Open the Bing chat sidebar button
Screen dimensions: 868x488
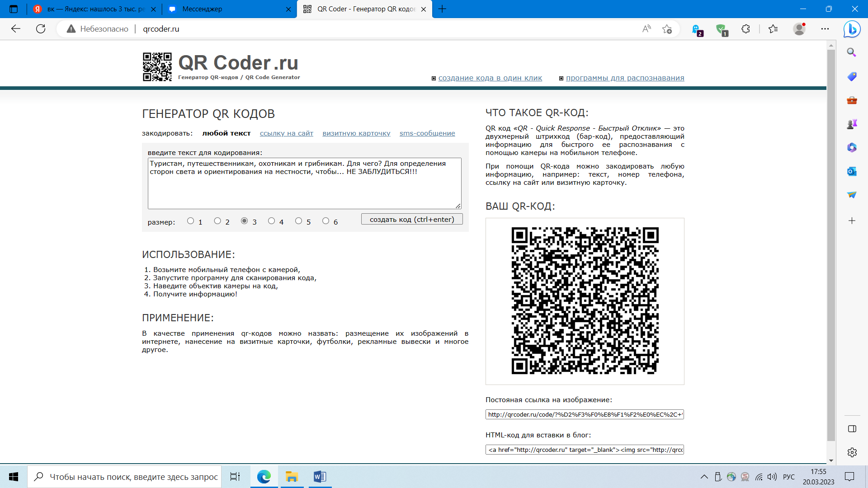click(x=852, y=29)
